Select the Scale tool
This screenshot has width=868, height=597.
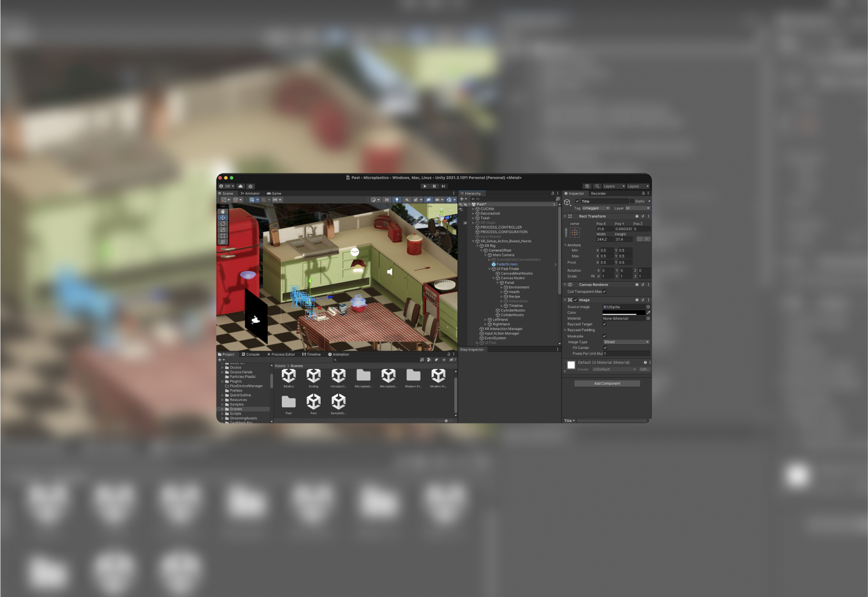[223, 230]
